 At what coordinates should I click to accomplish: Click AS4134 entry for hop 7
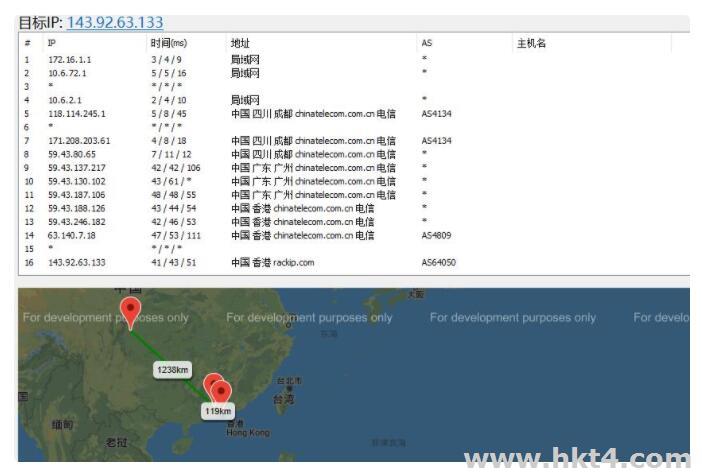436,141
